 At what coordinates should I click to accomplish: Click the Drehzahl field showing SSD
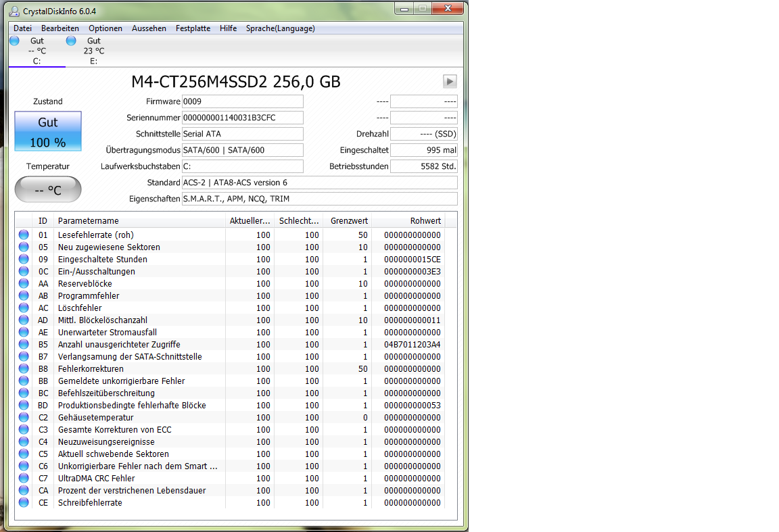pos(424,134)
